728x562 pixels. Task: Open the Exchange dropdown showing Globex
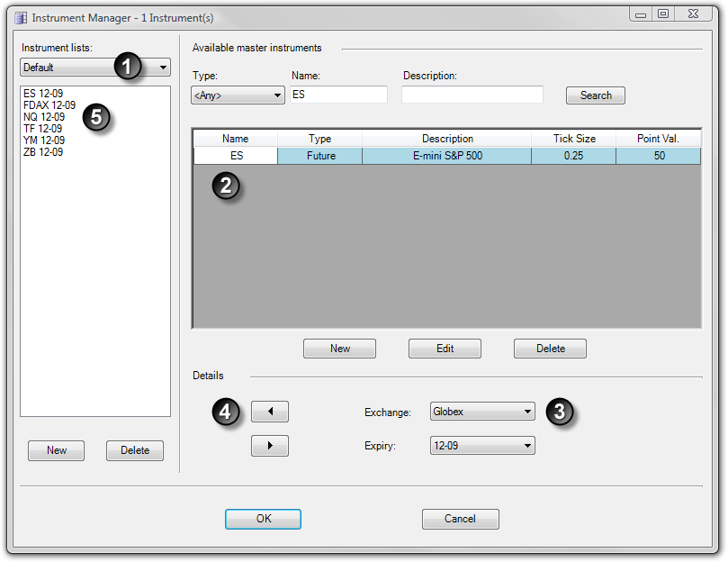pyautogui.click(x=482, y=412)
